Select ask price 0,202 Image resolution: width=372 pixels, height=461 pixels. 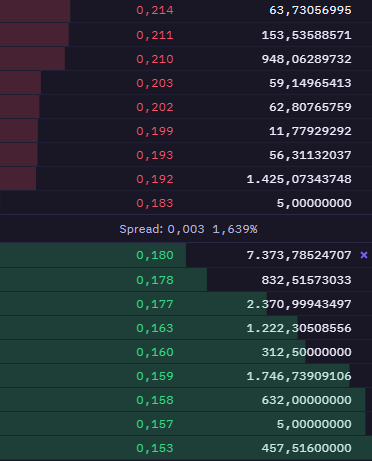[x=155, y=107]
